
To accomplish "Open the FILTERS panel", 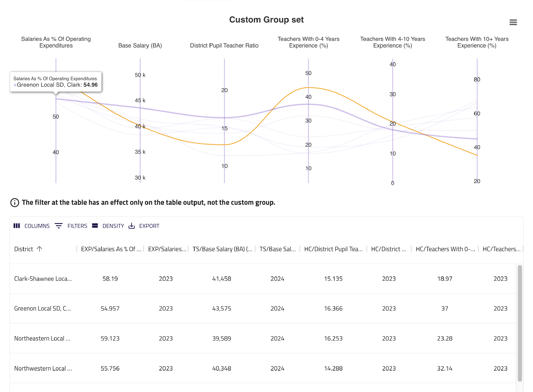I will (77, 226).
